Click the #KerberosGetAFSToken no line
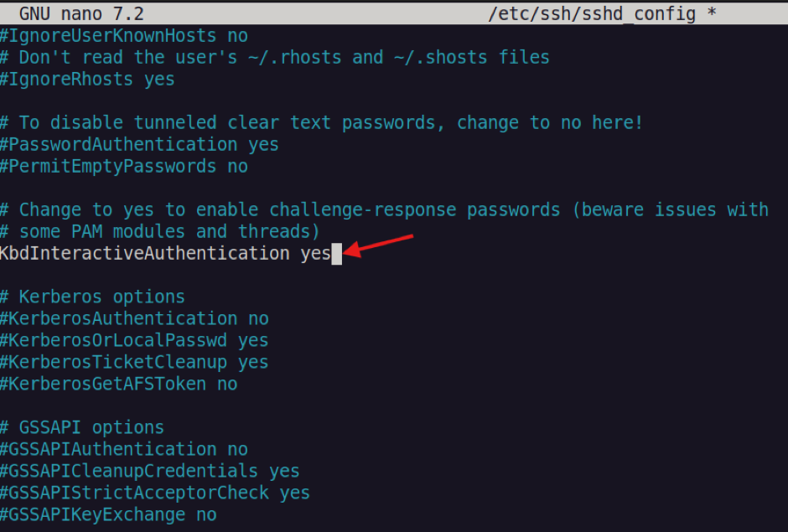 (x=118, y=385)
